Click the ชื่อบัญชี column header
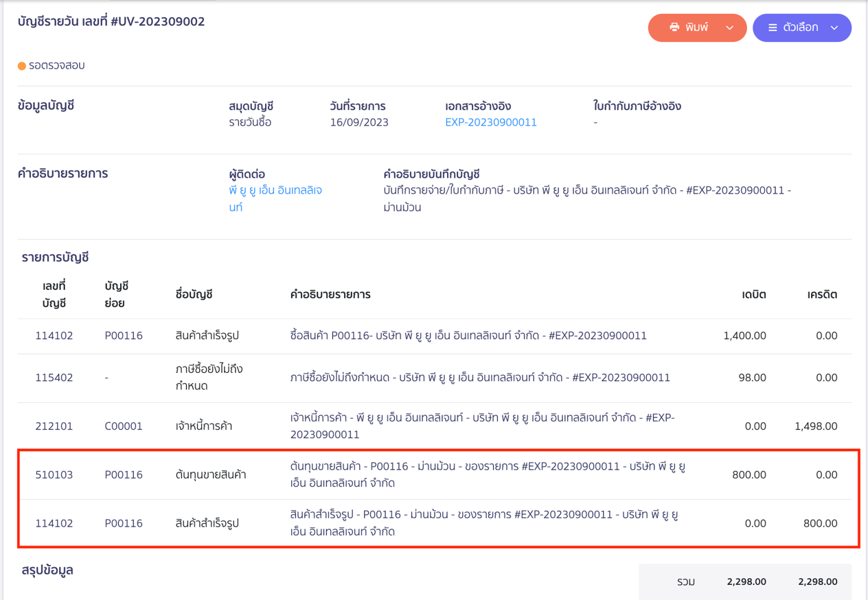The height and width of the screenshot is (600, 868). click(194, 295)
